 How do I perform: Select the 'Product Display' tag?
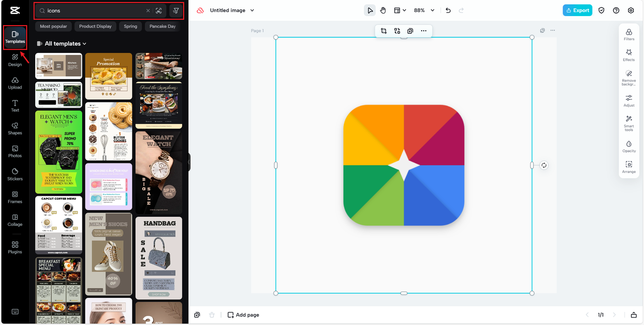tap(95, 26)
